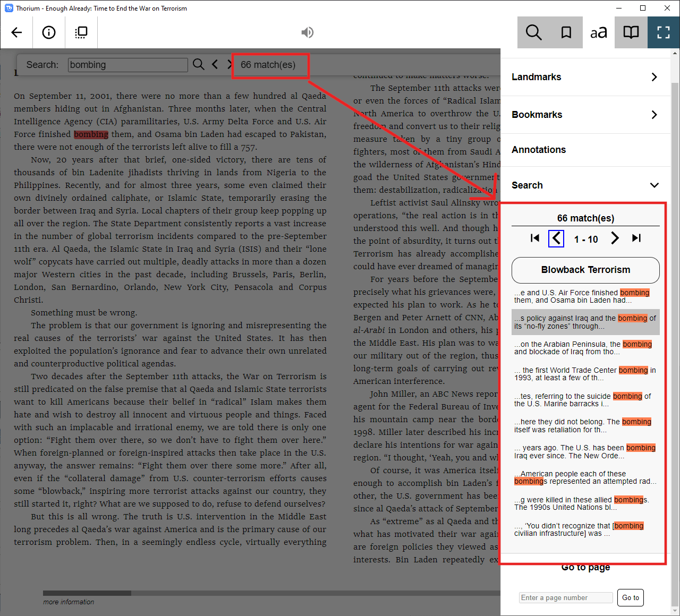
Task: Activate the read aloud speaker icon
Action: coord(307,32)
